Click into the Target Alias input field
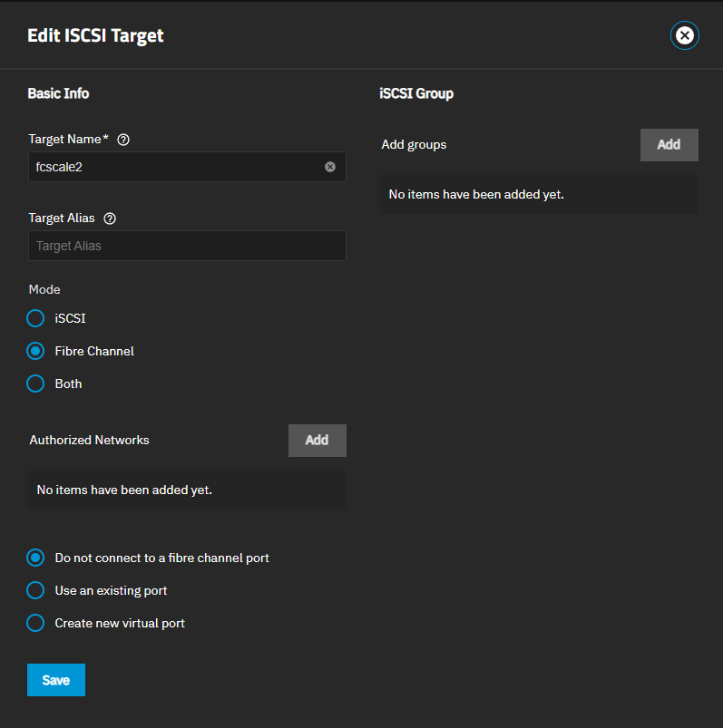 (186, 246)
